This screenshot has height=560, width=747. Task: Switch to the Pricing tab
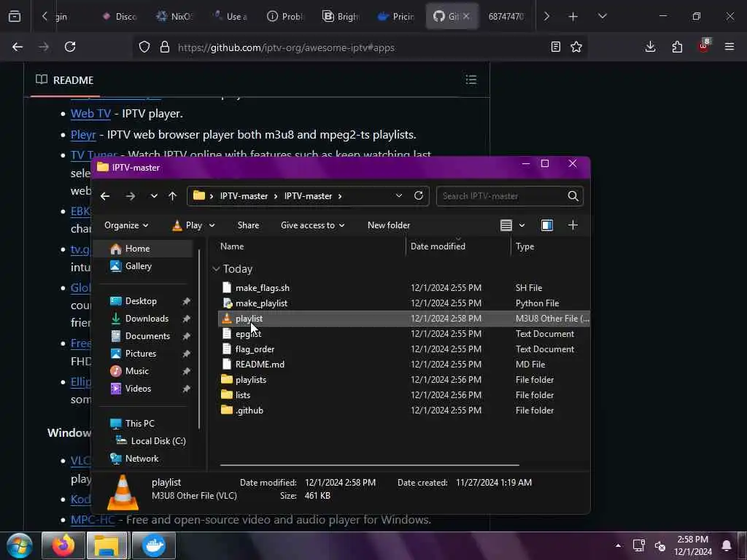pyautogui.click(x=396, y=17)
